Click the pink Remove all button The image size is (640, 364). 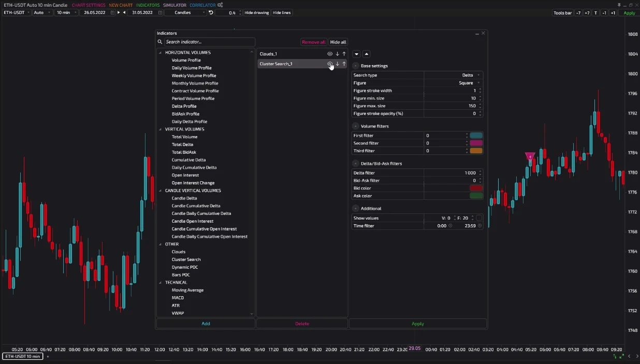click(314, 42)
